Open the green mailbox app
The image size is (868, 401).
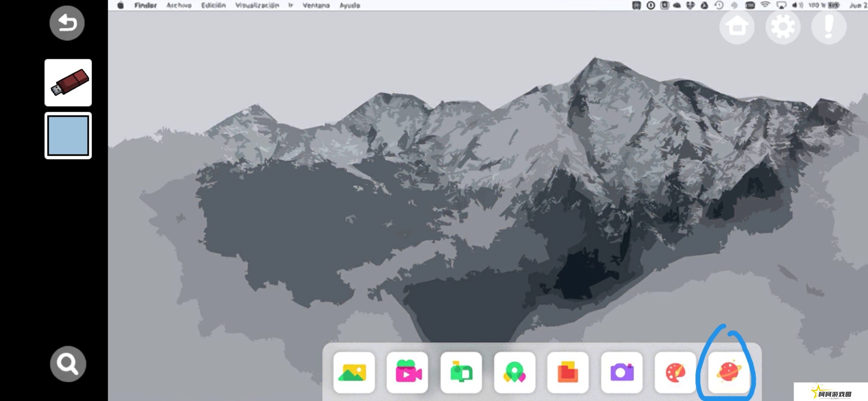461,372
